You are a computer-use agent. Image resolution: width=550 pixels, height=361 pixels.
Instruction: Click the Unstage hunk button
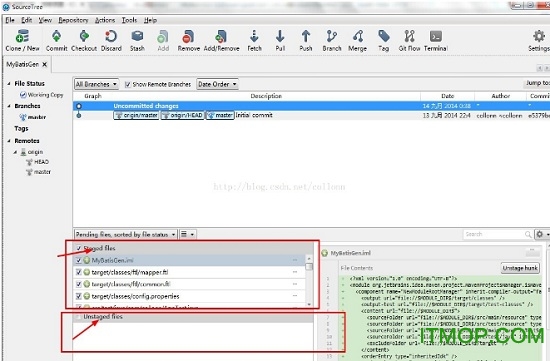[520, 268]
